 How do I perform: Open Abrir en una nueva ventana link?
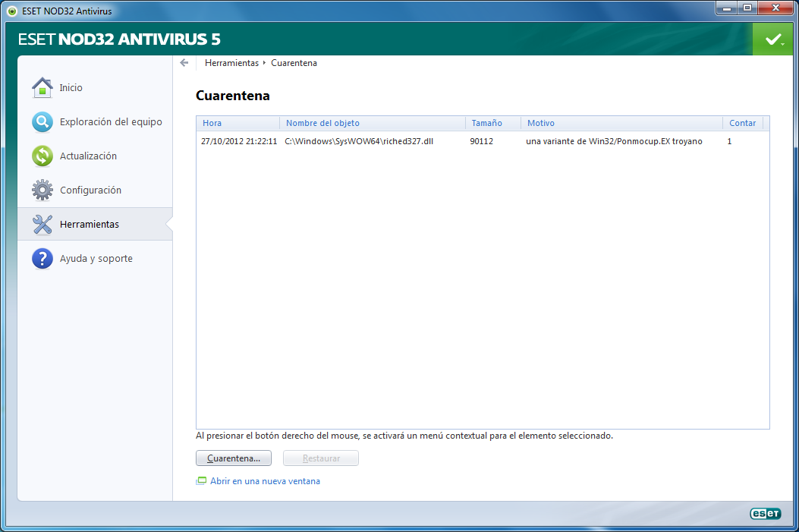(265, 481)
